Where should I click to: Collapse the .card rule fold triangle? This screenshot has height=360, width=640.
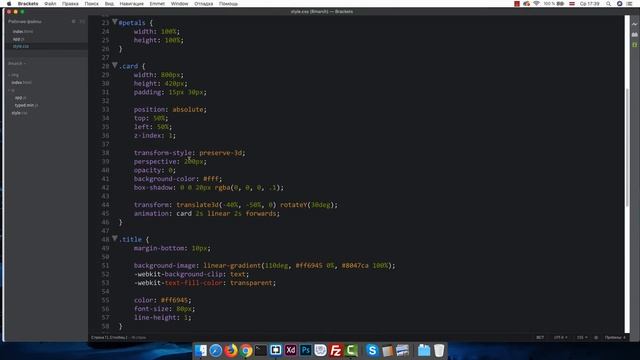[x=115, y=65]
